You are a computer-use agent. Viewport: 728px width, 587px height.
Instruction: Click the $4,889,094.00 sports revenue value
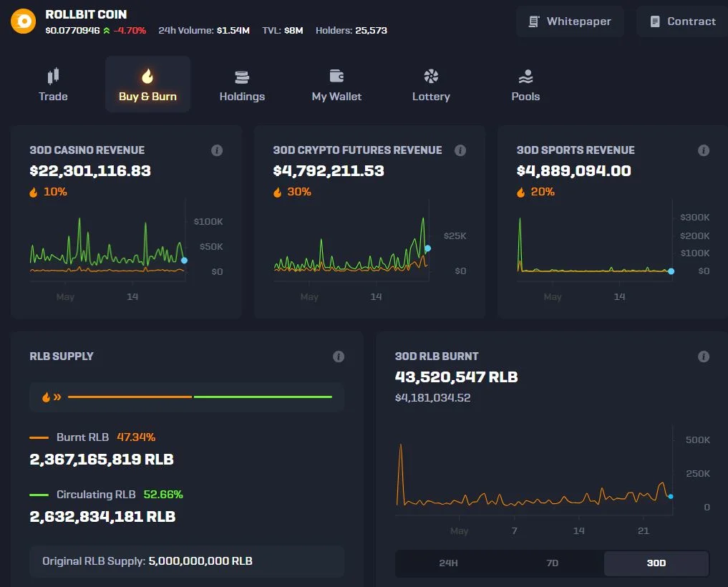(x=574, y=171)
